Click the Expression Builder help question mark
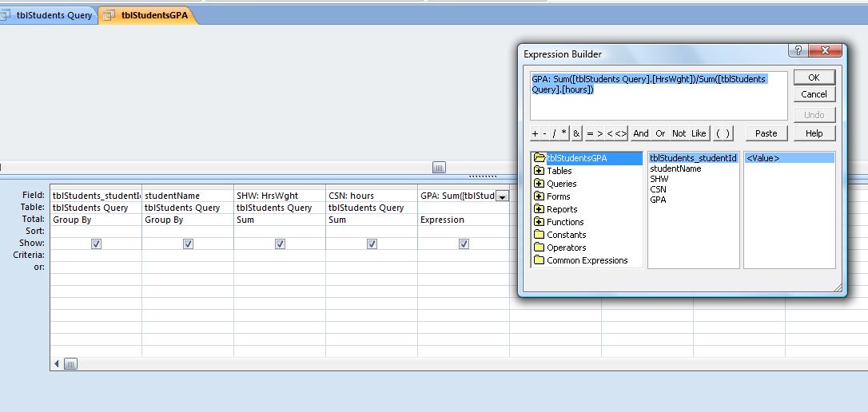The height and width of the screenshot is (412, 868). [x=797, y=51]
